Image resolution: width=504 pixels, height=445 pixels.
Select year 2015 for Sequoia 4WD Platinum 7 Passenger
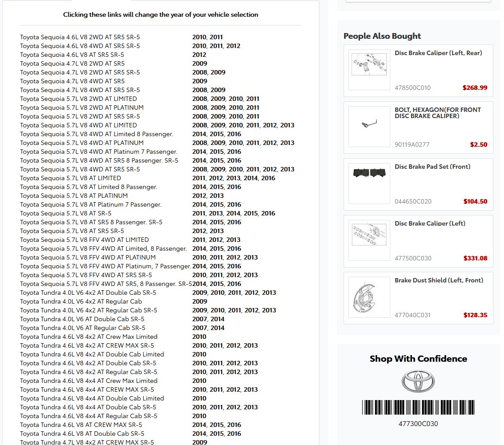217,152
